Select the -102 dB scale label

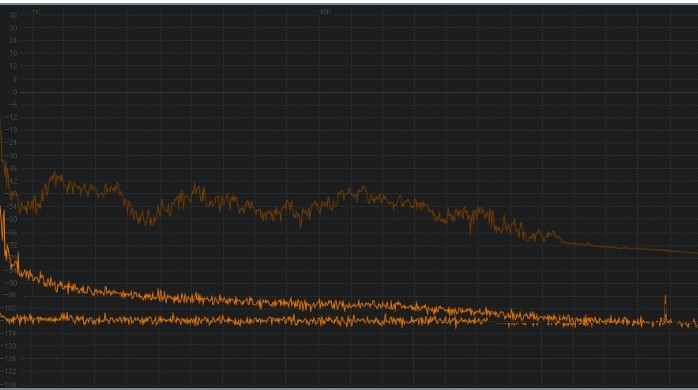point(10,308)
